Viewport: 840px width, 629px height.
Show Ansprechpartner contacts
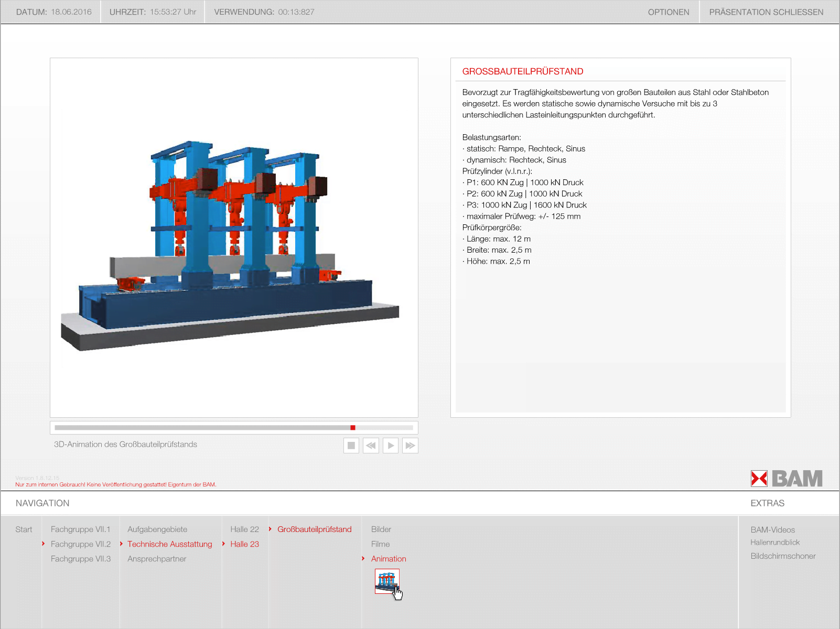157,559
